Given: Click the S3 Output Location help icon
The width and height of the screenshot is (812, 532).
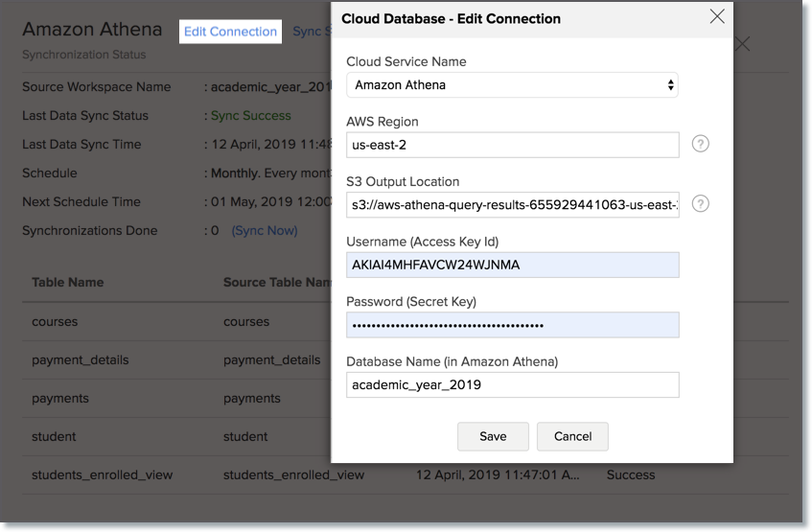Looking at the screenshot, I should tap(701, 204).
